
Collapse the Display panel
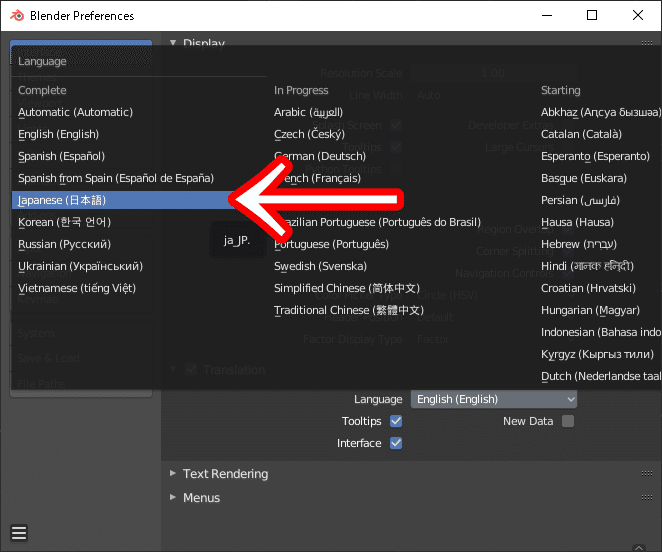pos(173,43)
